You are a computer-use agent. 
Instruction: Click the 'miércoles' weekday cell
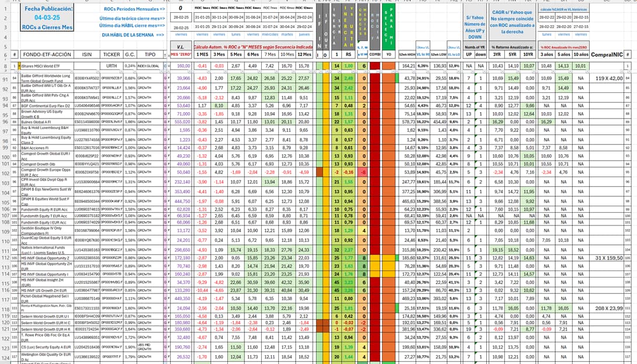point(270,34)
